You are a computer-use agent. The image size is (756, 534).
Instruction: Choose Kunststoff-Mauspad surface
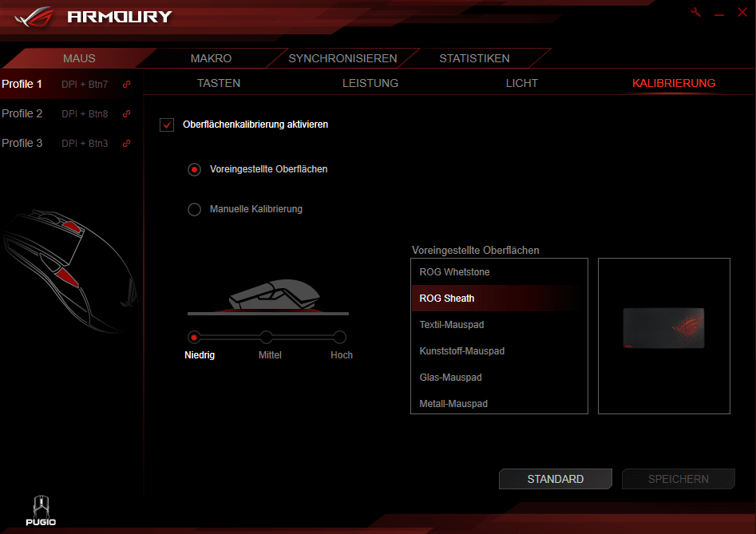(499, 351)
